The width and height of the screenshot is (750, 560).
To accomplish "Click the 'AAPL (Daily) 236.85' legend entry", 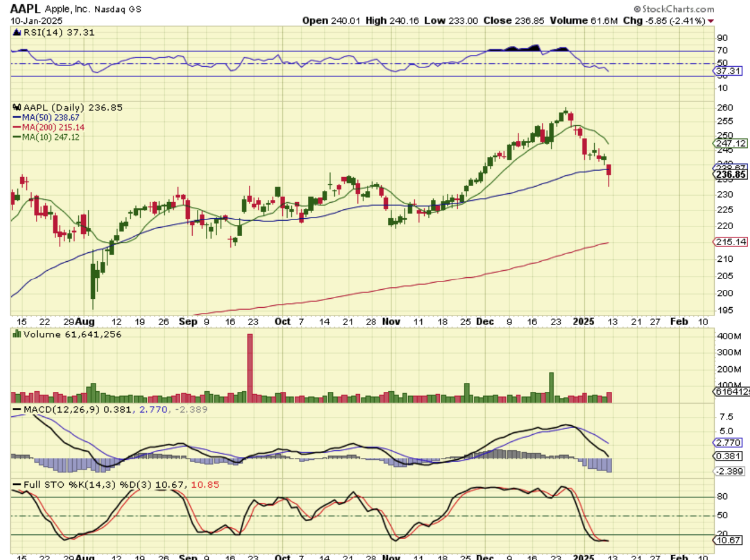I will click(x=67, y=108).
